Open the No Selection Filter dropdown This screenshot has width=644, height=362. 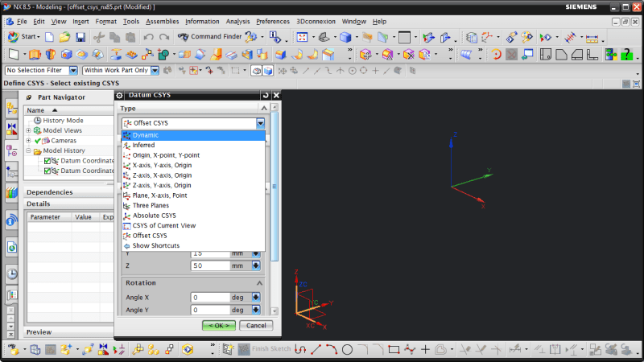click(x=73, y=71)
